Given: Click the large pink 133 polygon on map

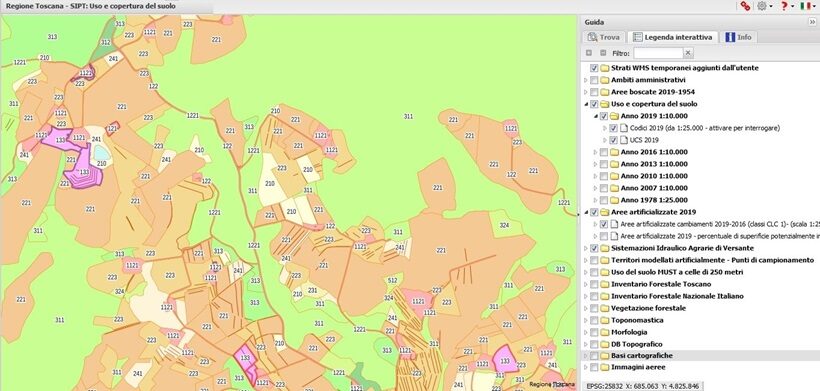Looking at the screenshot, I should coord(82,168).
